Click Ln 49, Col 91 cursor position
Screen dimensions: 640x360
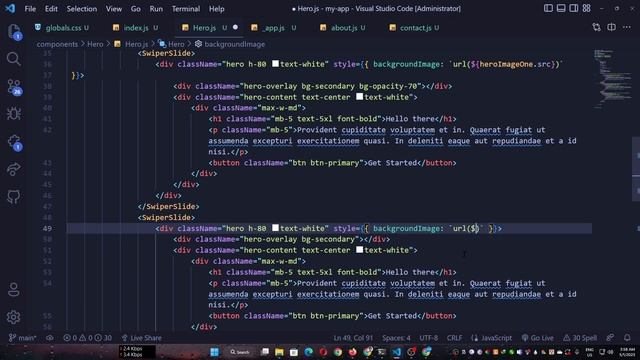click(x=353, y=338)
